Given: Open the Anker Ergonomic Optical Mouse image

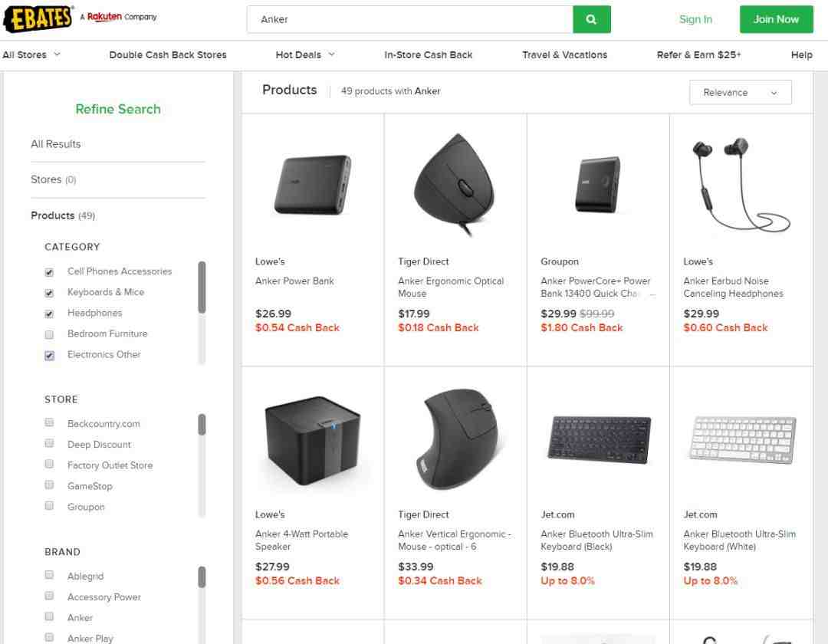Looking at the screenshot, I should click(x=455, y=184).
